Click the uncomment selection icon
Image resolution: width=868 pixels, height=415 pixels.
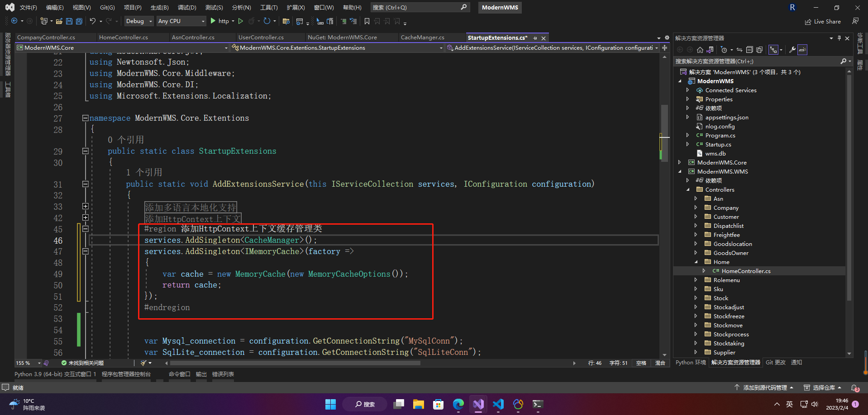(x=353, y=21)
